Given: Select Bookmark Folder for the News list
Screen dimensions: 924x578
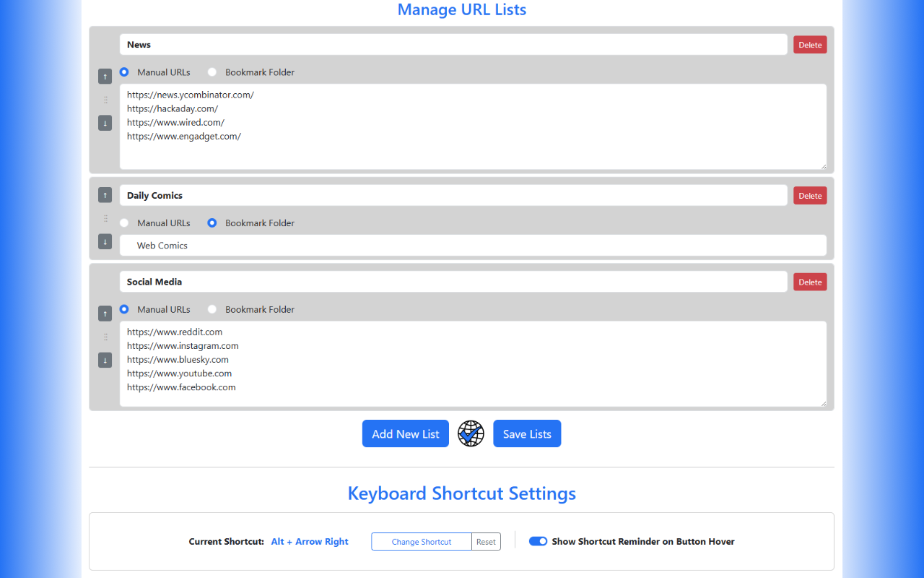Looking at the screenshot, I should (212, 72).
